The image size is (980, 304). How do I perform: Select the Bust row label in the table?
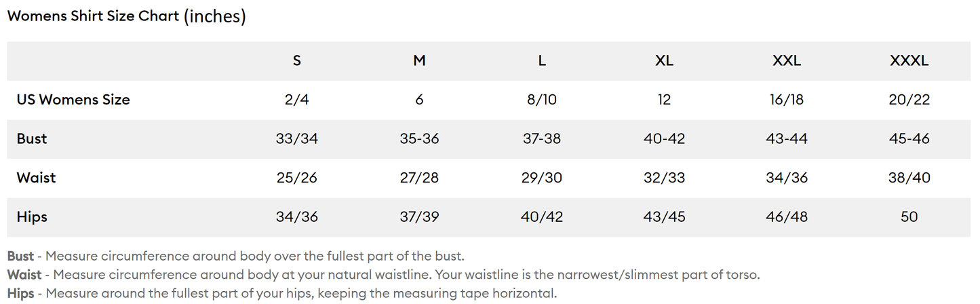[x=32, y=139]
